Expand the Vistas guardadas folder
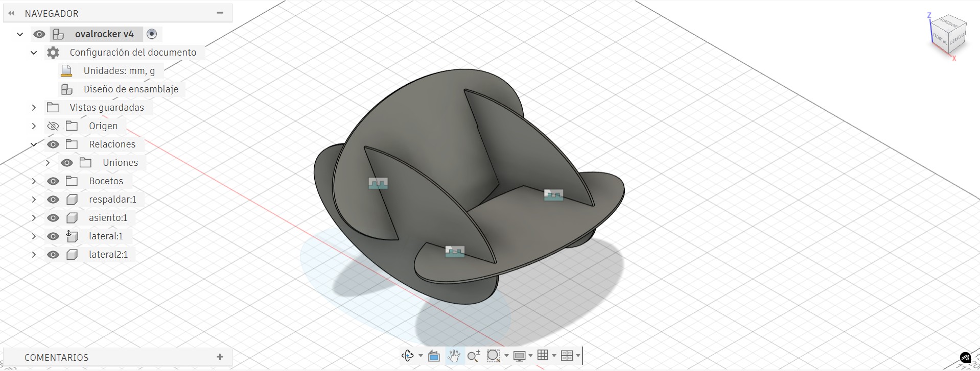980x371 pixels. pyautogui.click(x=34, y=108)
